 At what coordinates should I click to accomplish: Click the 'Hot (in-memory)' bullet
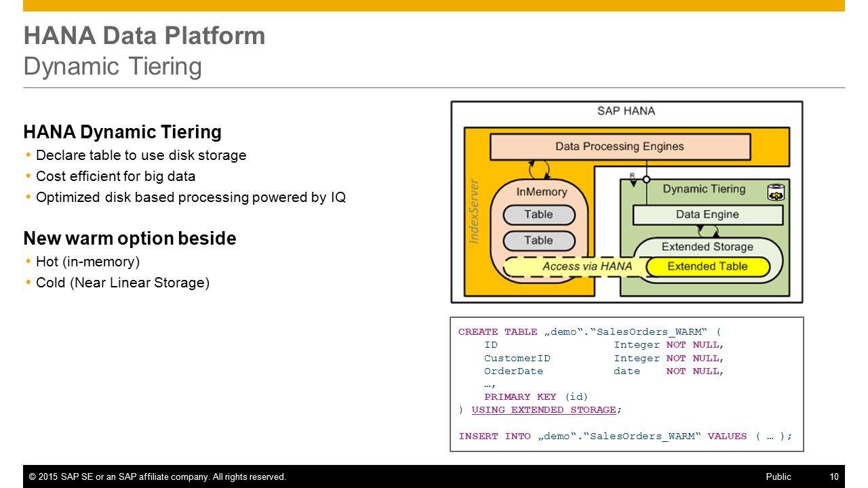click(87, 262)
